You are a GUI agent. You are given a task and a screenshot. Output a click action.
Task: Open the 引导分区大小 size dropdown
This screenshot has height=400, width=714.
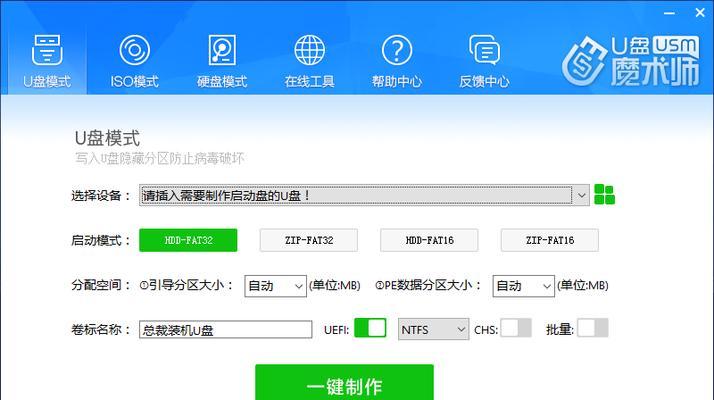click(275, 286)
